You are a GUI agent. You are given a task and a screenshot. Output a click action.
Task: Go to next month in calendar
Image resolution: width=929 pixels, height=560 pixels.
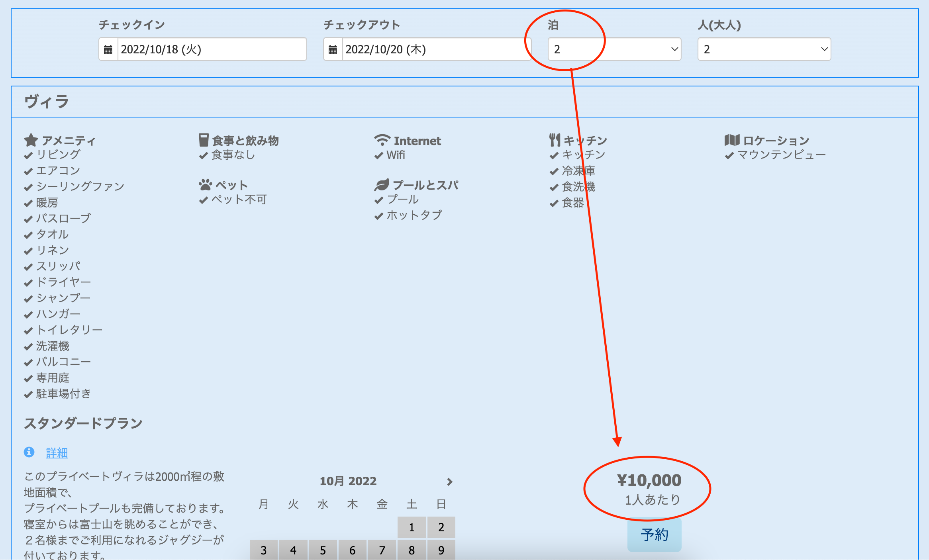click(450, 482)
